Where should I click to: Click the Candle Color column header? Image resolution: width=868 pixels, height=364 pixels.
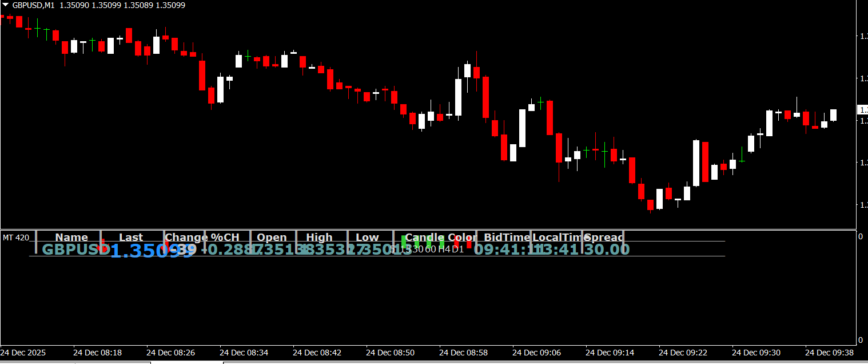[x=440, y=238]
